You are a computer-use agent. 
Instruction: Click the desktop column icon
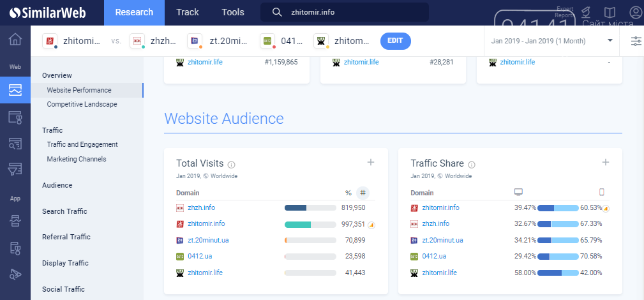pos(518,192)
